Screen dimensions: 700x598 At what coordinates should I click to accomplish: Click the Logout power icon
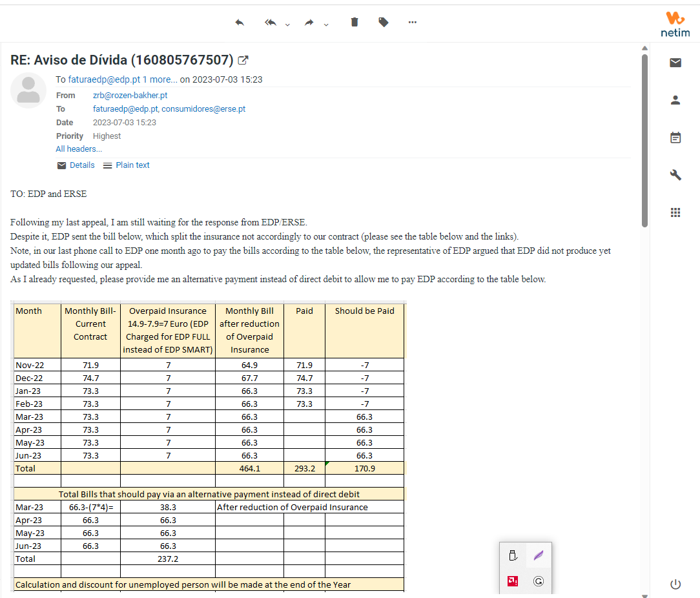675,584
